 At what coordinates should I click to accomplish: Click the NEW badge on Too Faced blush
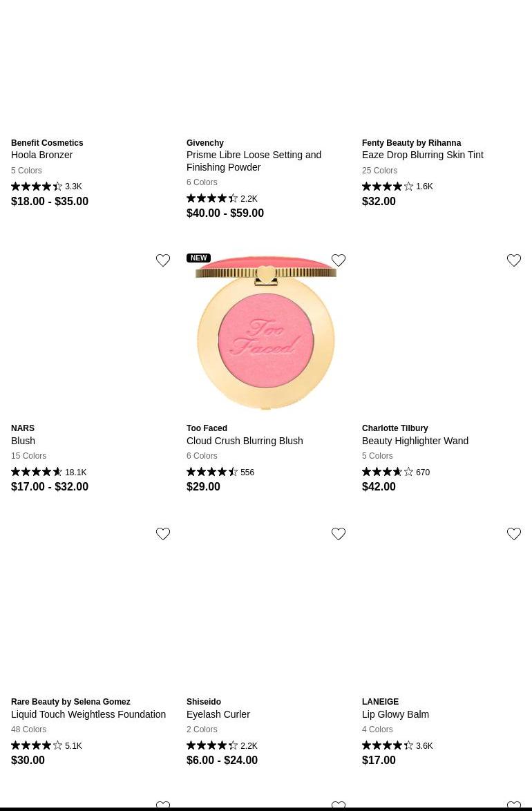click(x=198, y=258)
